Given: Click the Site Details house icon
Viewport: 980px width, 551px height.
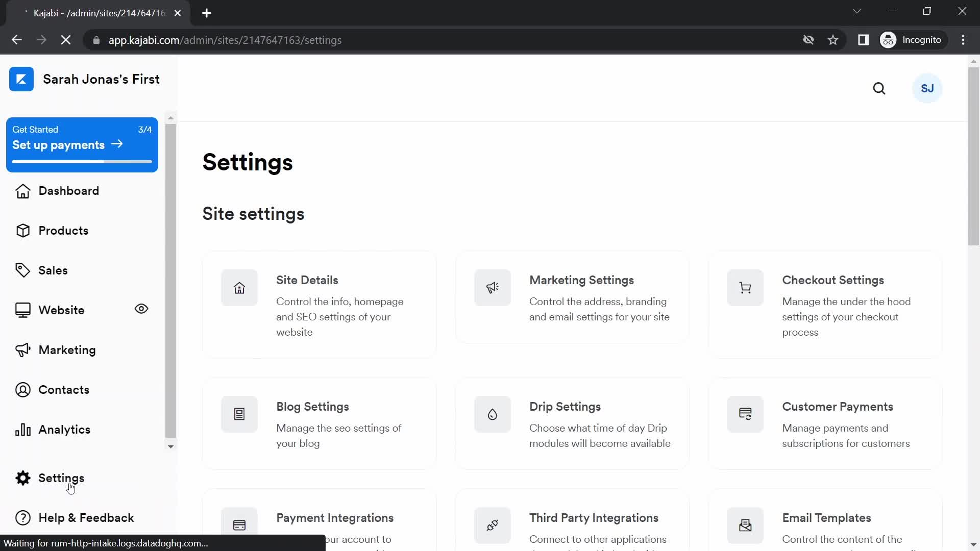Looking at the screenshot, I should (x=239, y=288).
